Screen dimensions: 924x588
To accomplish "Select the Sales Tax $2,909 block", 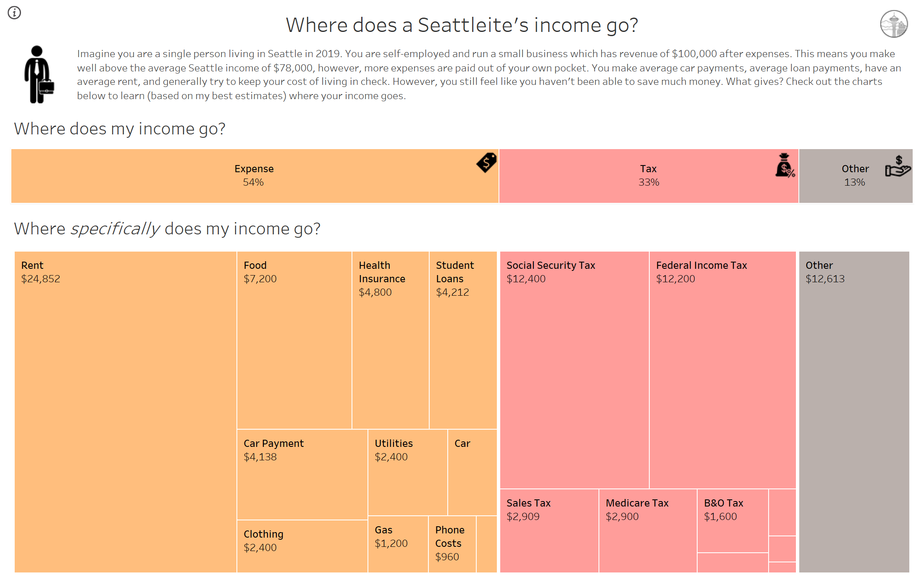I will click(x=549, y=531).
